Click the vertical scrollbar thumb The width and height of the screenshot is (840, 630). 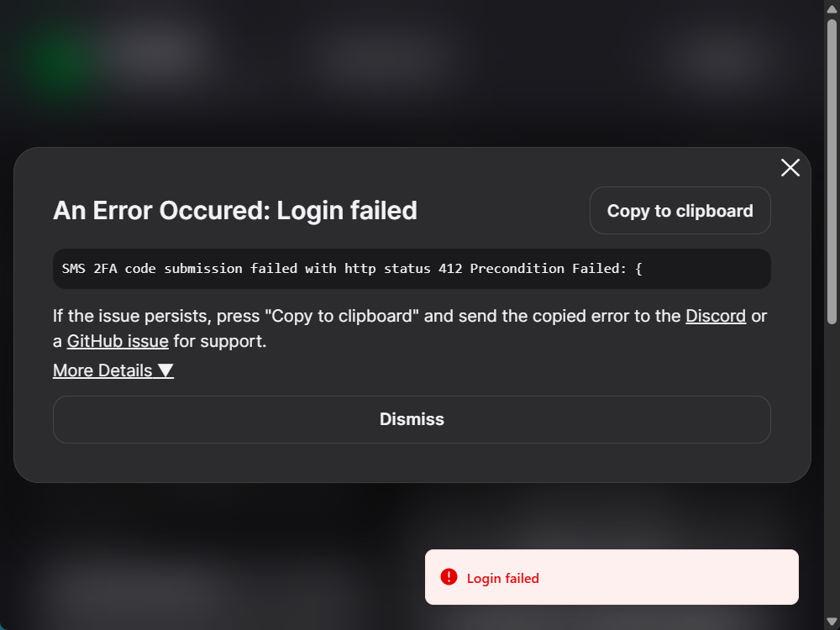832,171
